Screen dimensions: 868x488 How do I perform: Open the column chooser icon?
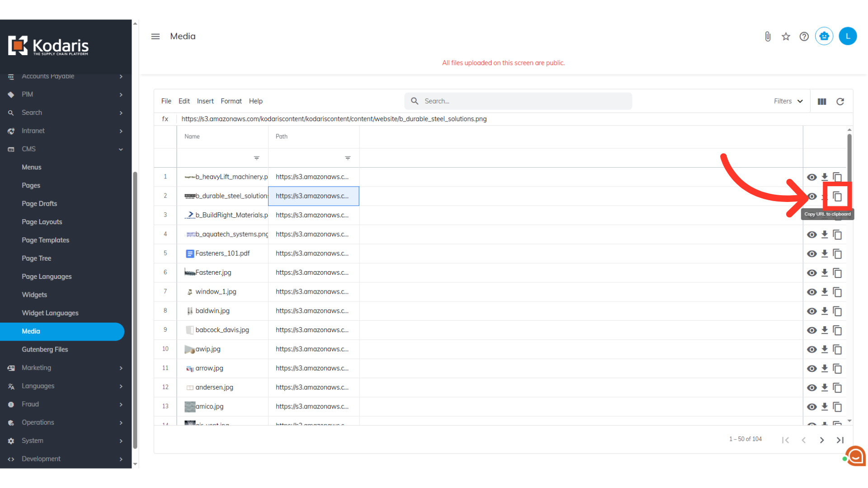coord(822,102)
